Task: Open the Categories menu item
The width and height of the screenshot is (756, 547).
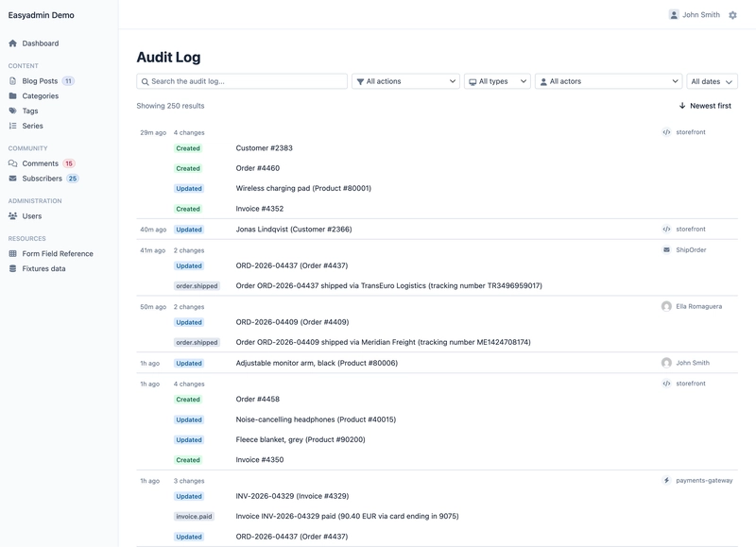Action: pos(41,96)
